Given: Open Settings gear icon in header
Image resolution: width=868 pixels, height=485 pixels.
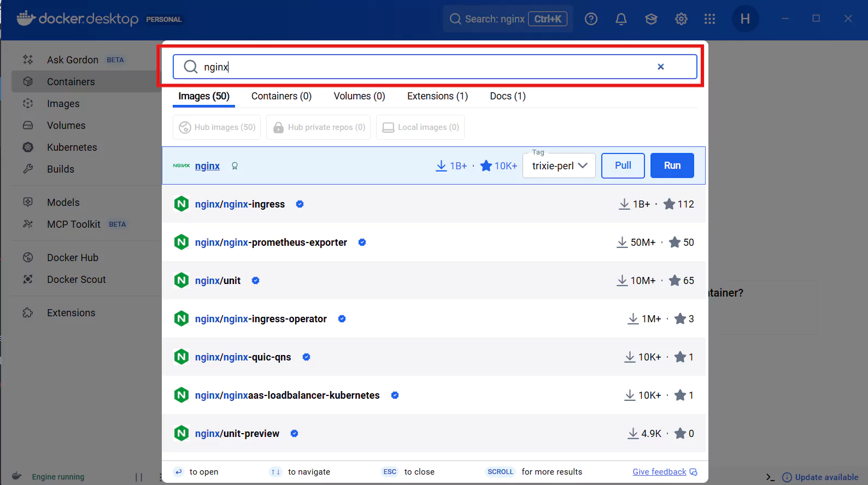Looking at the screenshot, I should pyautogui.click(x=681, y=19).
